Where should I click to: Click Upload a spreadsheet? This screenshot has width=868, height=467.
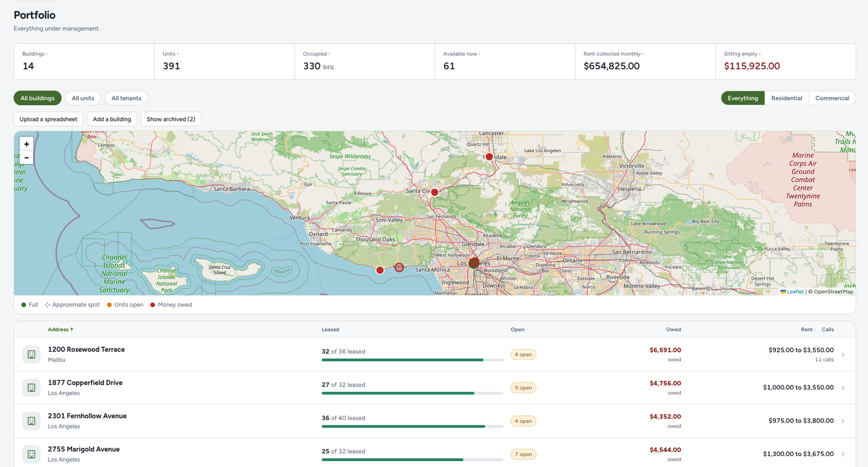(x=49, y=119)
